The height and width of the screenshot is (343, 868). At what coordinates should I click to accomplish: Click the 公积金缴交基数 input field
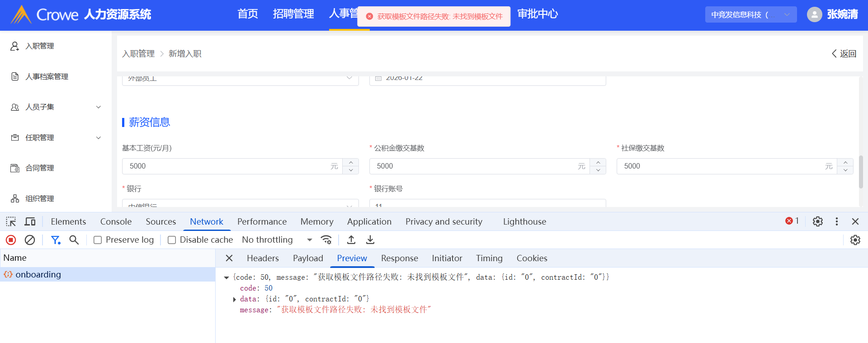pyautogui.click(x=479, y=166)
